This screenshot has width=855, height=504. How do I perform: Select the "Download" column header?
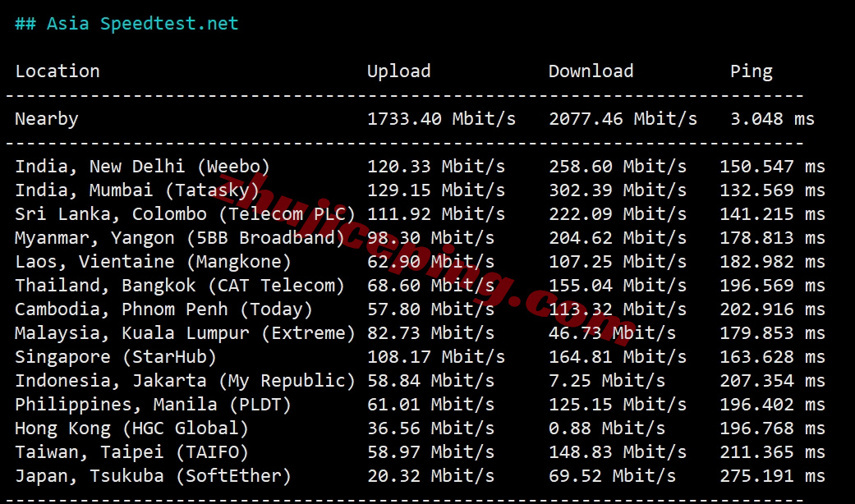(x=591, y=71)
